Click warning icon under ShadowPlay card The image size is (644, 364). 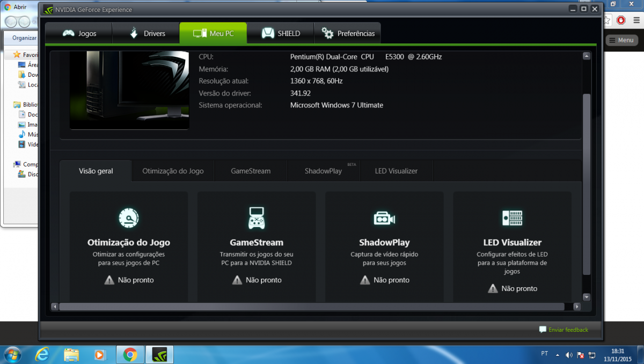pyautogui.click(x=364, y=280)
